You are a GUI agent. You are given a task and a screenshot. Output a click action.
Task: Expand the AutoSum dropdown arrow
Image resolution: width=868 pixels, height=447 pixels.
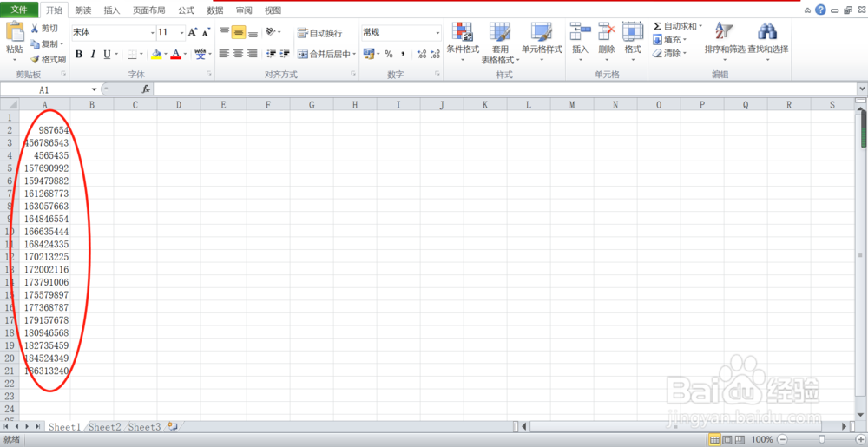pyautogui.click(x=700, y=26)
